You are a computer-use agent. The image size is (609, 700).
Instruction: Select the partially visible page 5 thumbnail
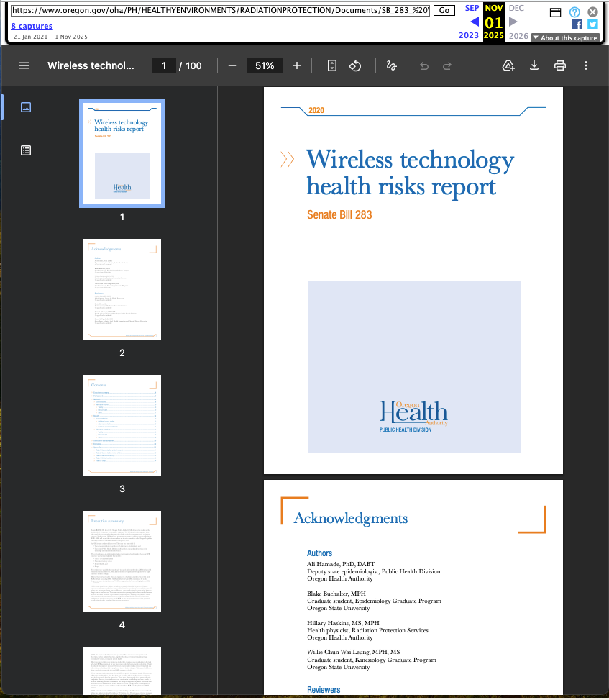pyautogui.click(x=122, y=671)
